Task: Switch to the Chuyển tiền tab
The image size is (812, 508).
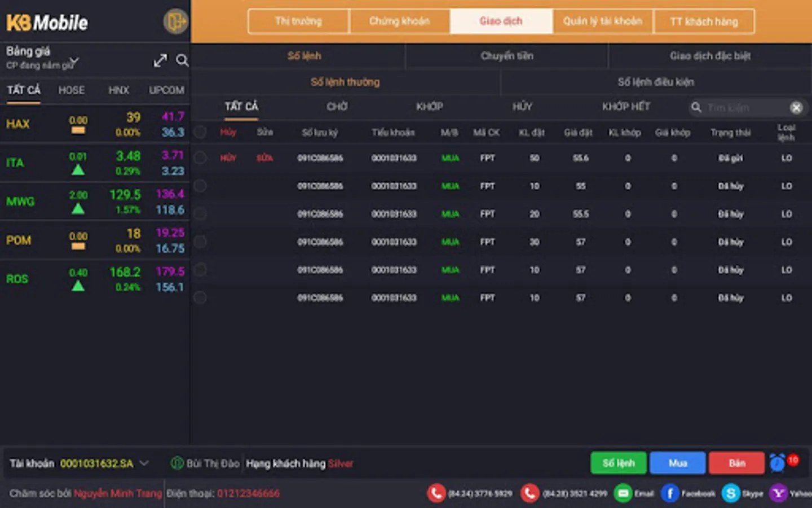Action: point(507,56)
